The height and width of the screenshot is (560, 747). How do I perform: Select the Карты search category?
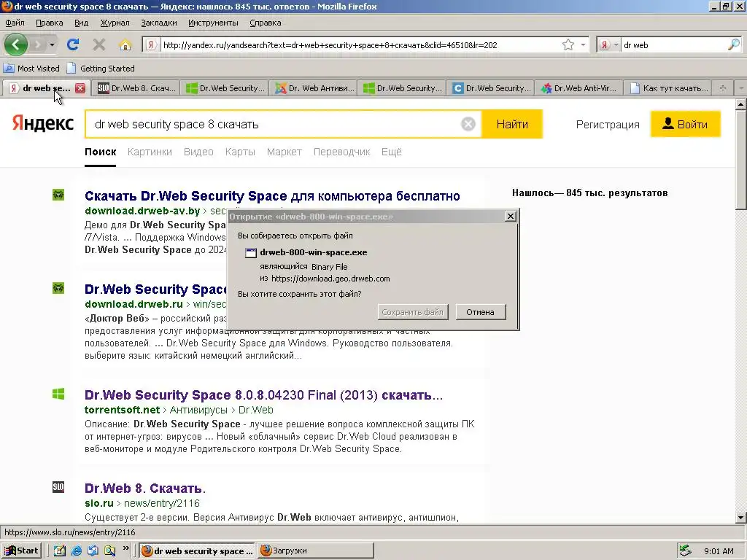(240, 152)
